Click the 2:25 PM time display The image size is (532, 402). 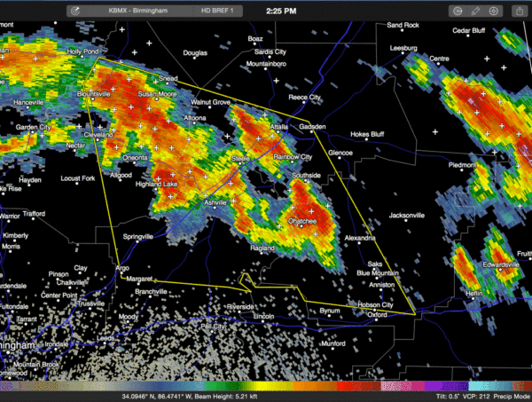coord(278,12)
